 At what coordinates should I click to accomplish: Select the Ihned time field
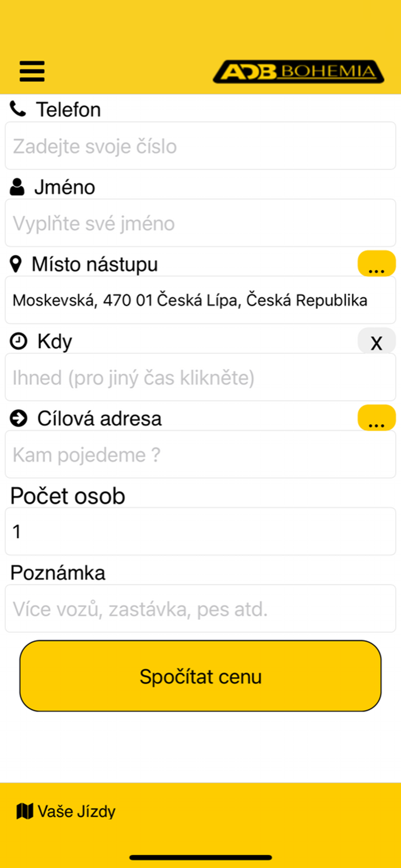click(x=200, y=377)
